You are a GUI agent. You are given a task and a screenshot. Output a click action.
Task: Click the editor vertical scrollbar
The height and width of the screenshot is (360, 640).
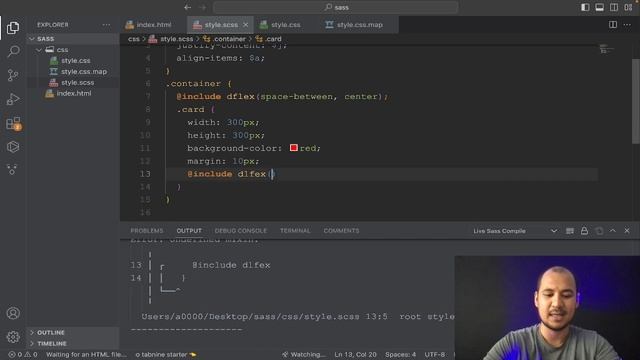pyautogui.click(x=636, y=101)
